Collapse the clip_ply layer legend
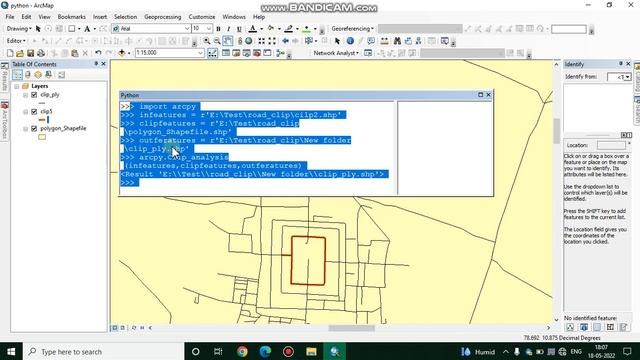Viewport: 640px width, 360px height. pos(26,95)
